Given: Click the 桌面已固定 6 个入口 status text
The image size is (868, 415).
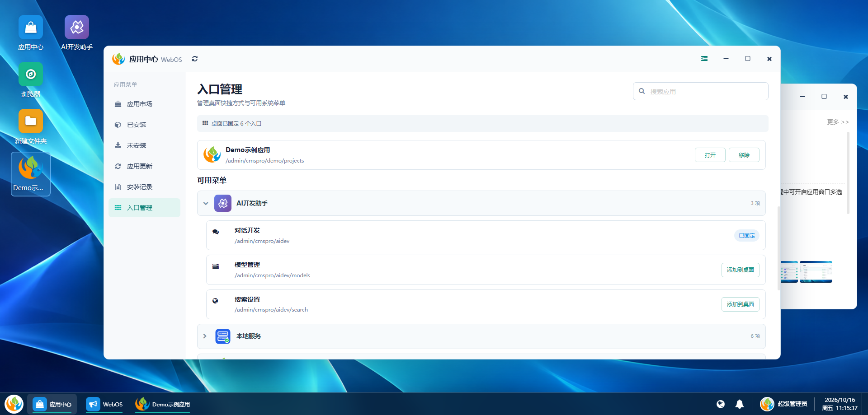Looking at the screenshot, I should 236,123.
